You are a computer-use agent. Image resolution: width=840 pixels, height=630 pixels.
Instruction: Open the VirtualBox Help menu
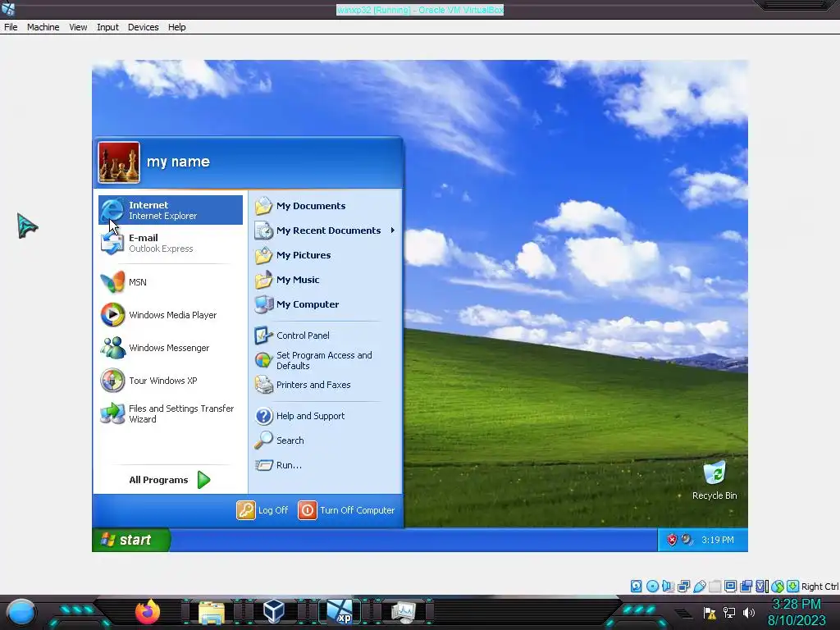177,27
